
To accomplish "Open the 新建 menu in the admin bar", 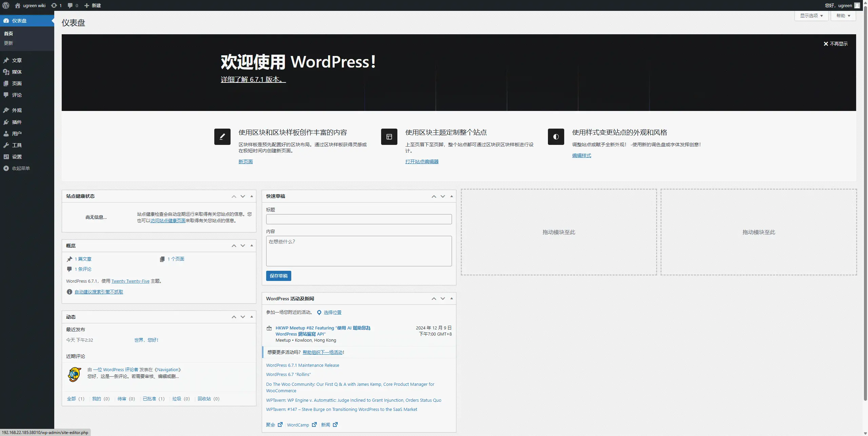I will tap(93, 5).
